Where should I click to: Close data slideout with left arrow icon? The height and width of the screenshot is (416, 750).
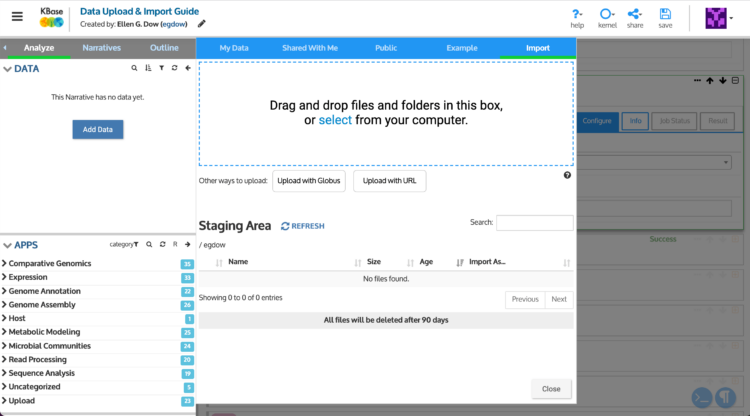(188, 68)
